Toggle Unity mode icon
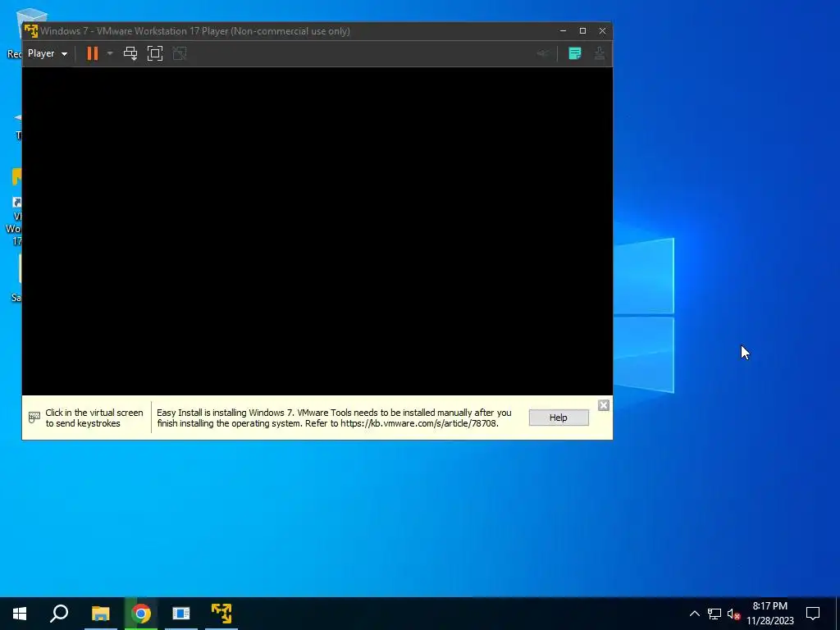This screenshot has height=630, width=840. [180, 53]
